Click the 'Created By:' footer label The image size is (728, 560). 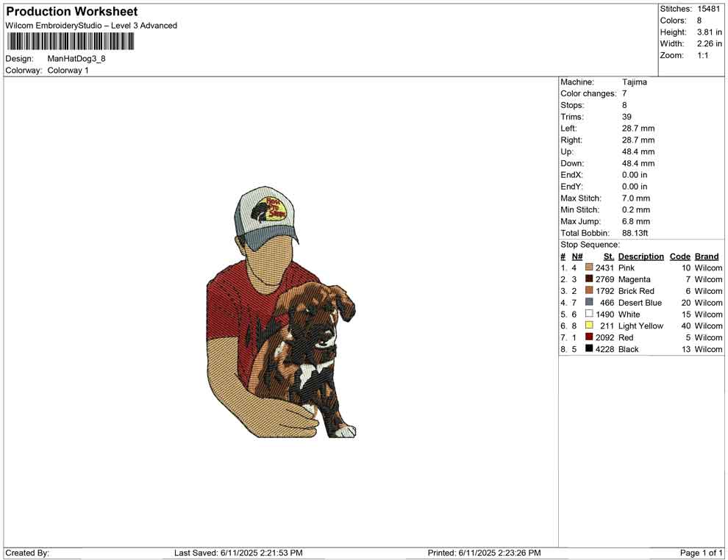pos(27,553)
